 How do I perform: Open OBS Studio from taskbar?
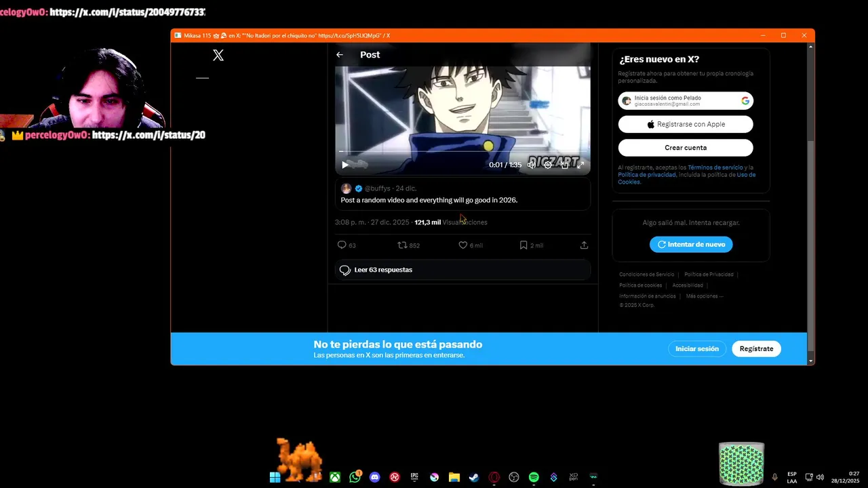click(514, 477)
